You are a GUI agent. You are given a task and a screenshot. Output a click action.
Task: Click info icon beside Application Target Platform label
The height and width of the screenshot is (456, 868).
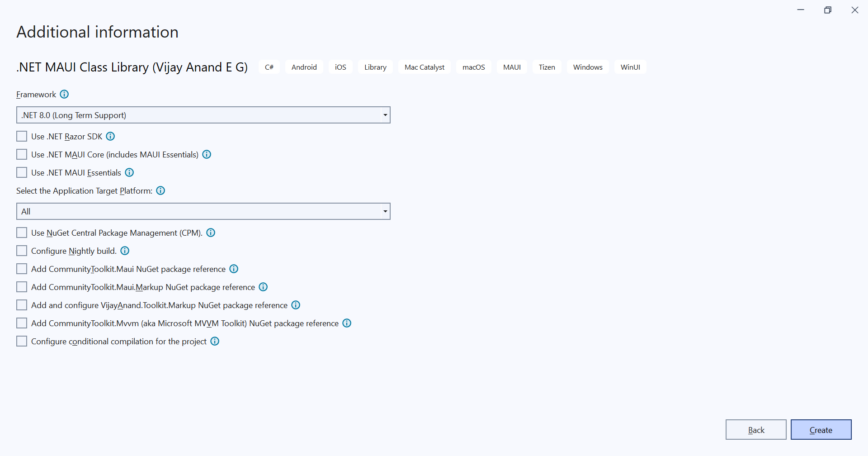click(160, 190)
